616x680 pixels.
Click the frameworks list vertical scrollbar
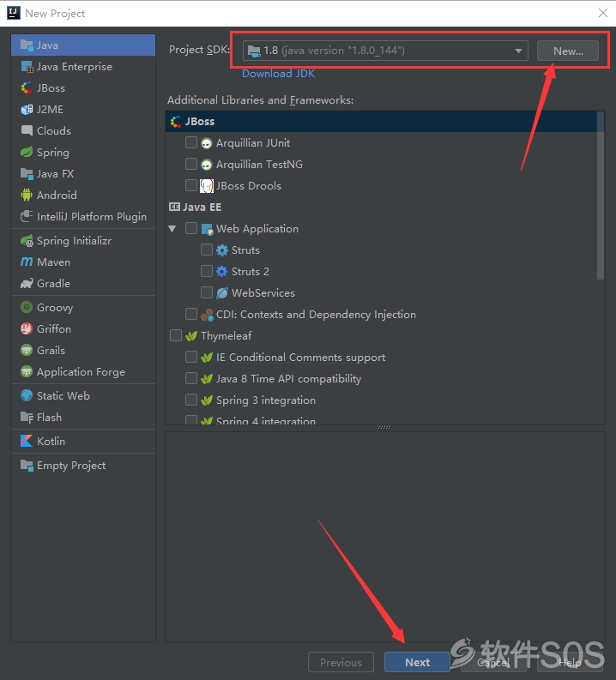(x=601, y=196)
